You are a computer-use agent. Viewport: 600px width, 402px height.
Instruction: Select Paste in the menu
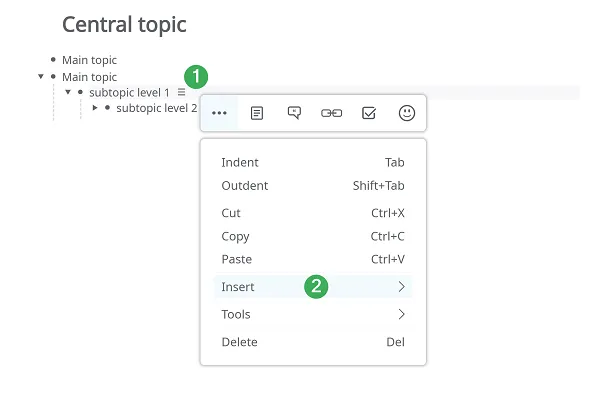[x=313, y=259]
